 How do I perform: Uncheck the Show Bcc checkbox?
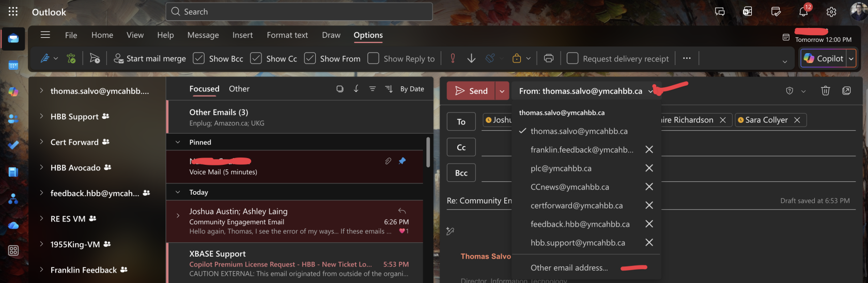pos(199,58)
